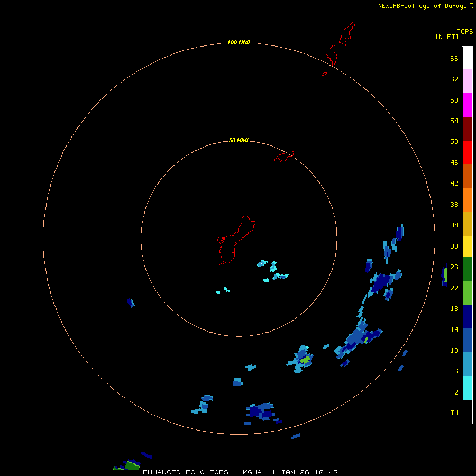
Task: Click the "50 NMI" range ring label
Action: point(239,140)
